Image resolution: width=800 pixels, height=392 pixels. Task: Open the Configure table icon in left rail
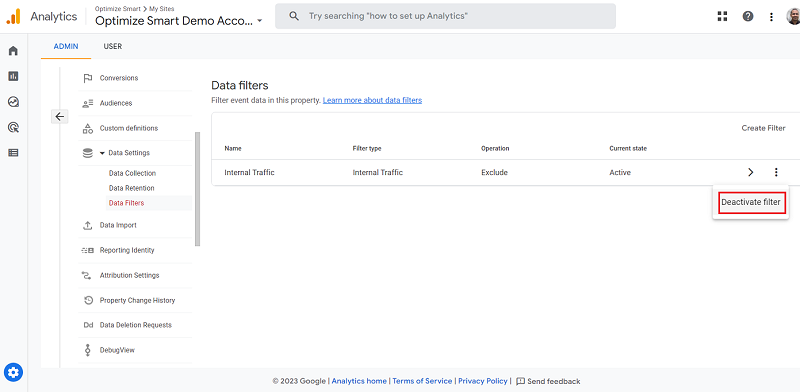point(13,152)
